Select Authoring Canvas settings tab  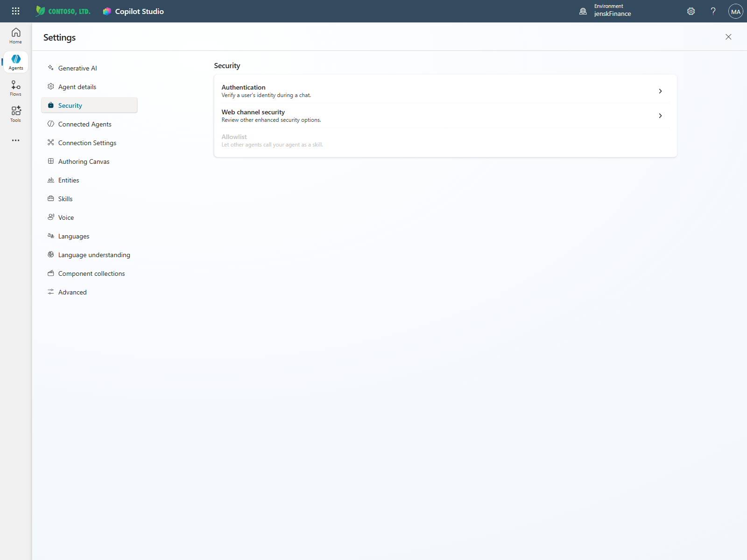(x=89, y=161)
